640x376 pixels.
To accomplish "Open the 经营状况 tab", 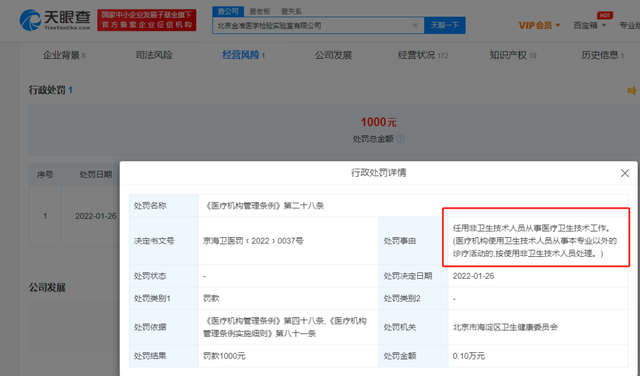I will pos(423,55).
